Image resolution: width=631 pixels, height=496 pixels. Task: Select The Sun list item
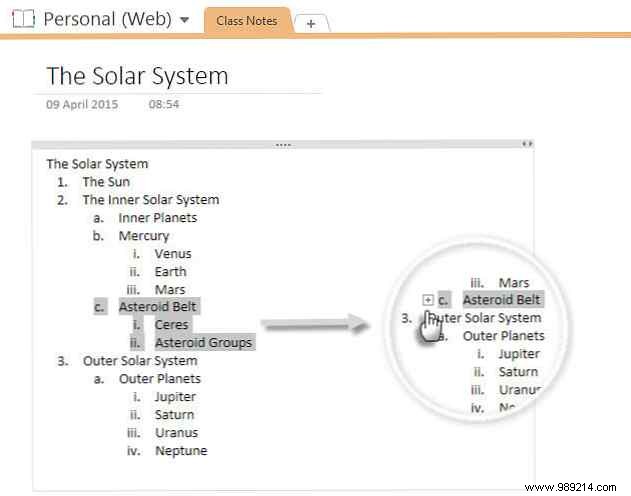coord(106,182)
